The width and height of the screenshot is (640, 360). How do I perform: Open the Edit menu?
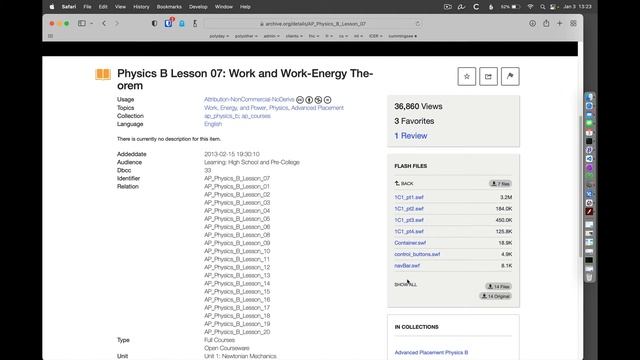(x=103, y=7)
